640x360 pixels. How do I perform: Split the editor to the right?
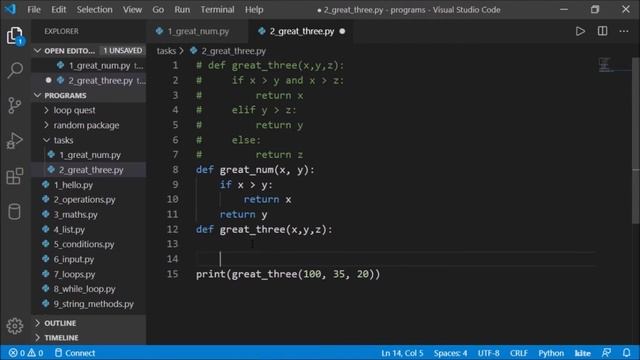(602, 31)
